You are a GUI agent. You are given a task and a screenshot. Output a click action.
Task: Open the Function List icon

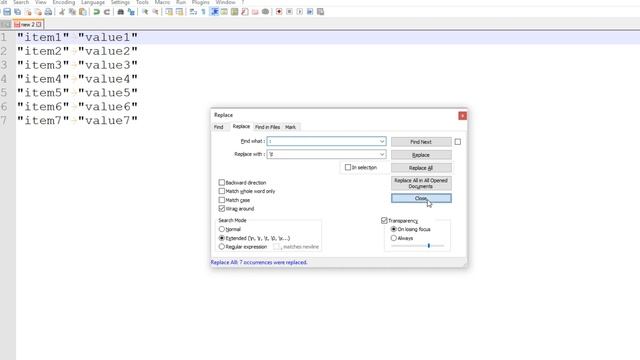click(244, 12)
